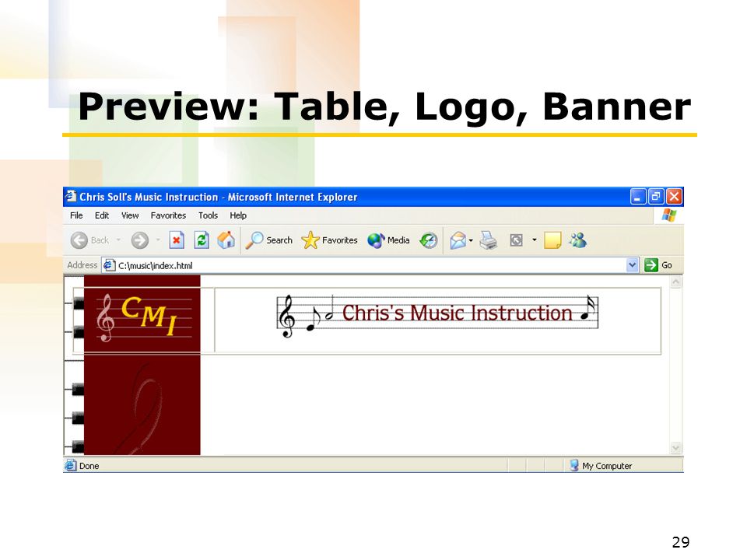747x560 pixels.
Task: Click the scroll down arrow of the page scrollbar
Action: tap(675, 448)
